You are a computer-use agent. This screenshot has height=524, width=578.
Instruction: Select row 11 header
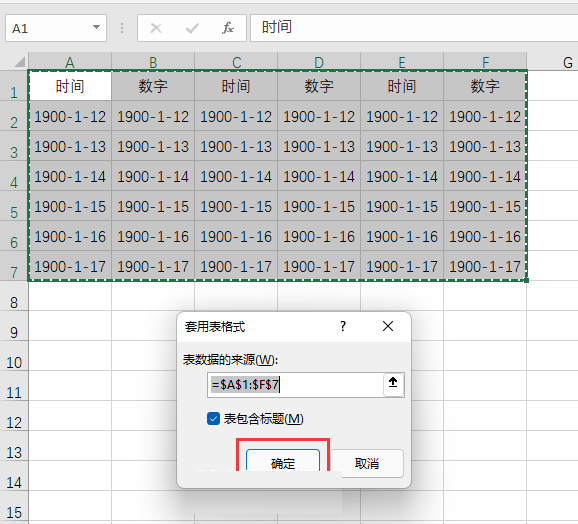tap(14, 386)
